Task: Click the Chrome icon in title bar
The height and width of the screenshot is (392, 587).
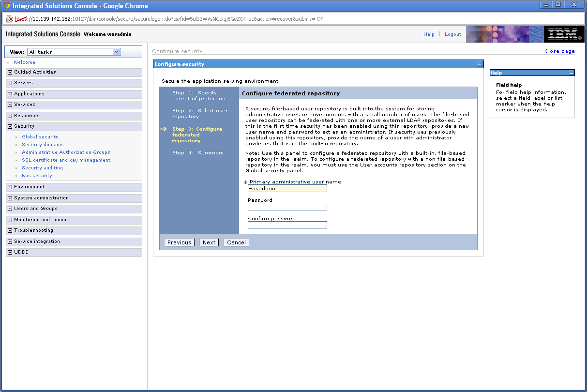Action: point(7,6)
